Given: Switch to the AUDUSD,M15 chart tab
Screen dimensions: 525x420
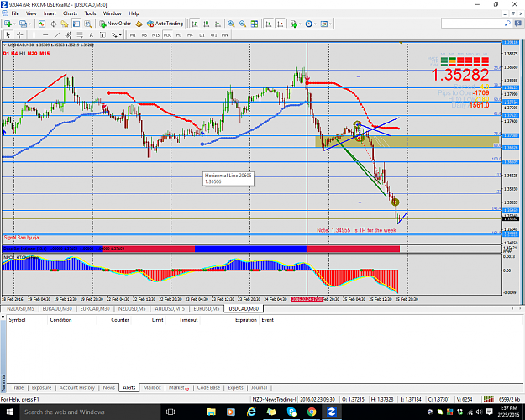Looking at the screenshot, I should point(170,308).
